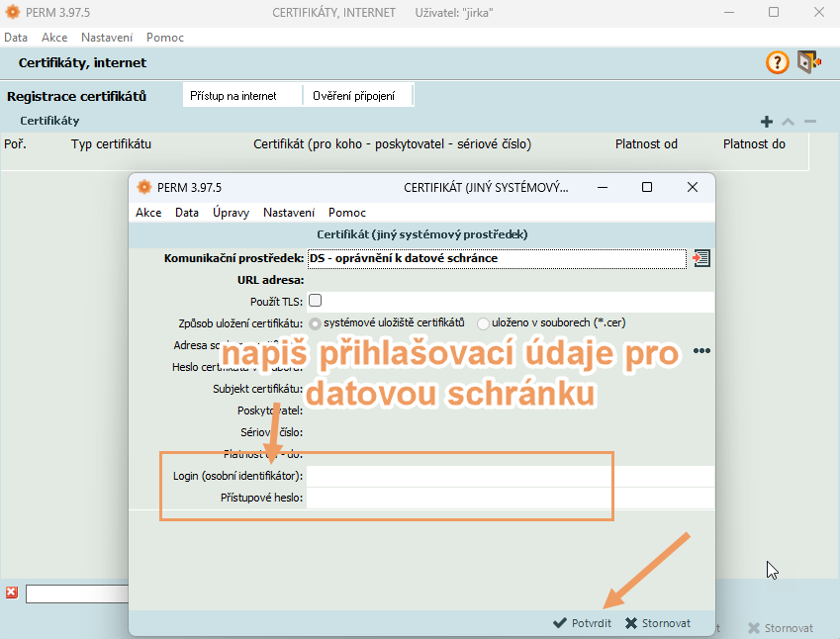The image size is (840, 639).
Task: Move certificate up with the chevron icon
Action: point(788,122)
